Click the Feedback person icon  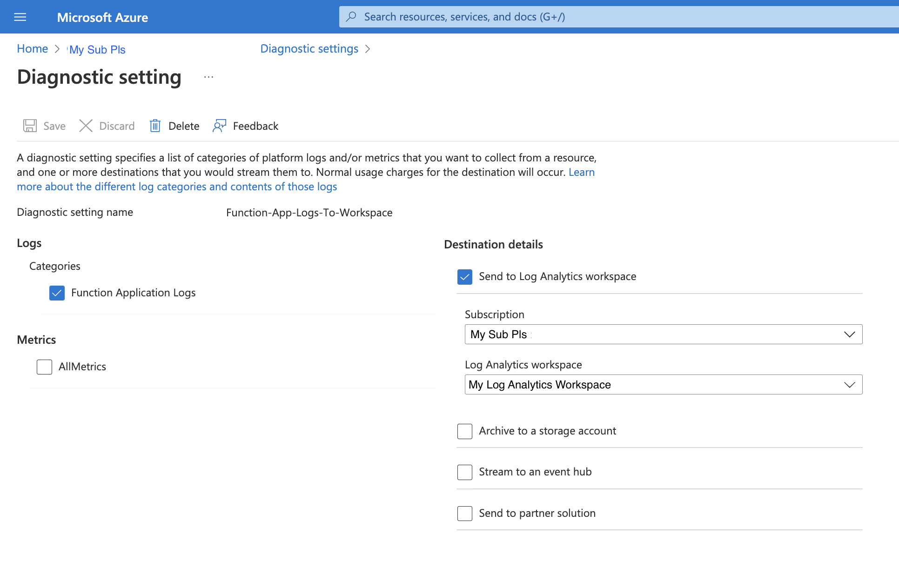pyautogui.click(x=219, y=126)
